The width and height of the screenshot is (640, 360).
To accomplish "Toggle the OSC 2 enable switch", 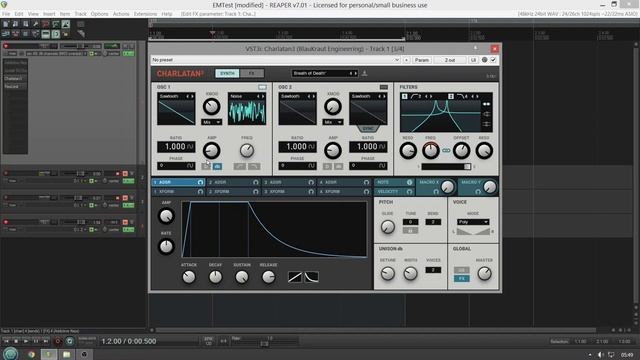I will coord(383,87).
